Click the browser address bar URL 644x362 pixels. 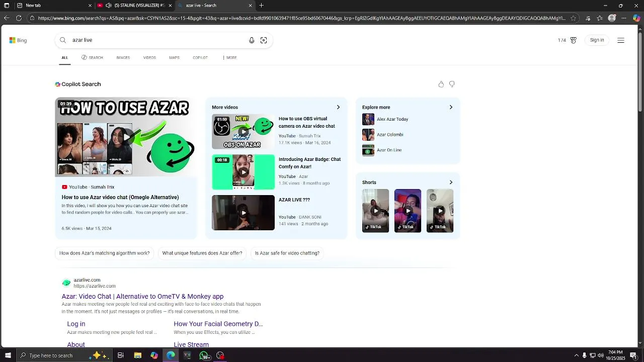click(x=301, y=18)
